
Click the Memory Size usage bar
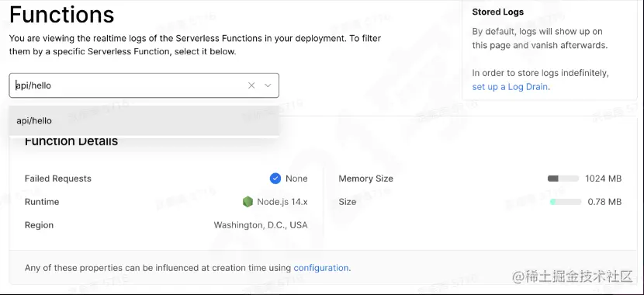coord(563,179)
